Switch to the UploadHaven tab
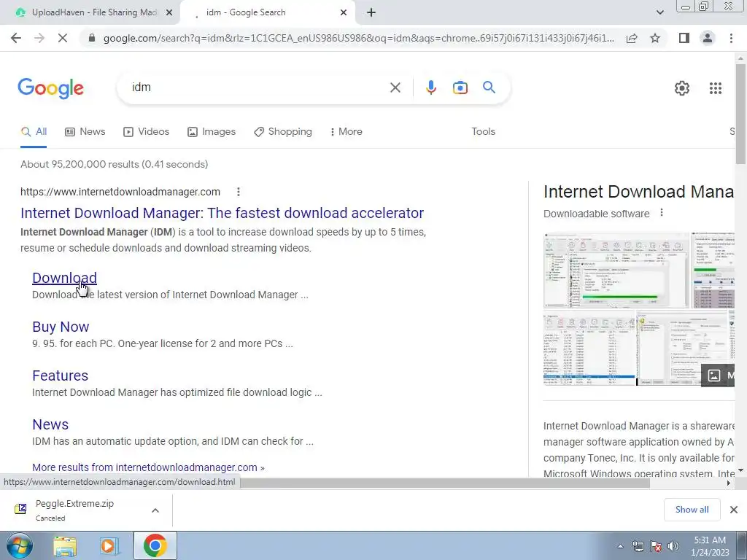747x560 pixels. [x=90, y=12]
